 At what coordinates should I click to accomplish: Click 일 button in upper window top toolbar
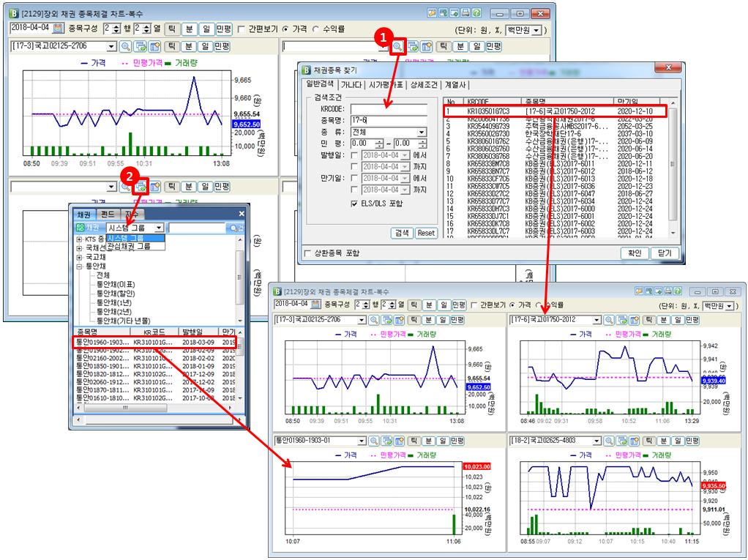206,29
